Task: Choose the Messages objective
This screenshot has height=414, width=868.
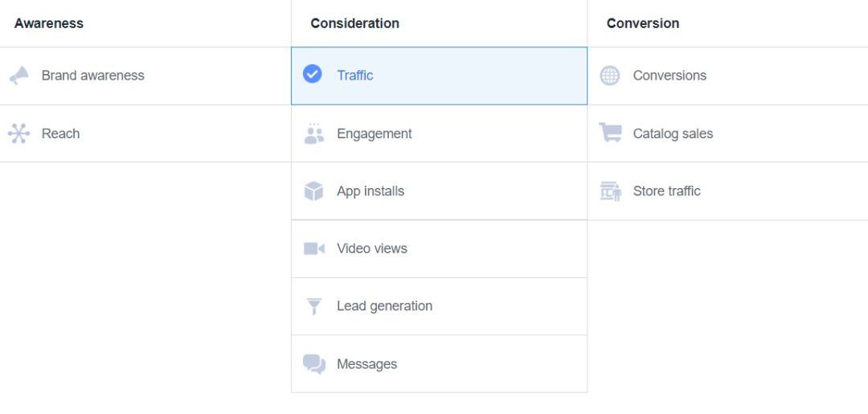Action: coord(367,364)
